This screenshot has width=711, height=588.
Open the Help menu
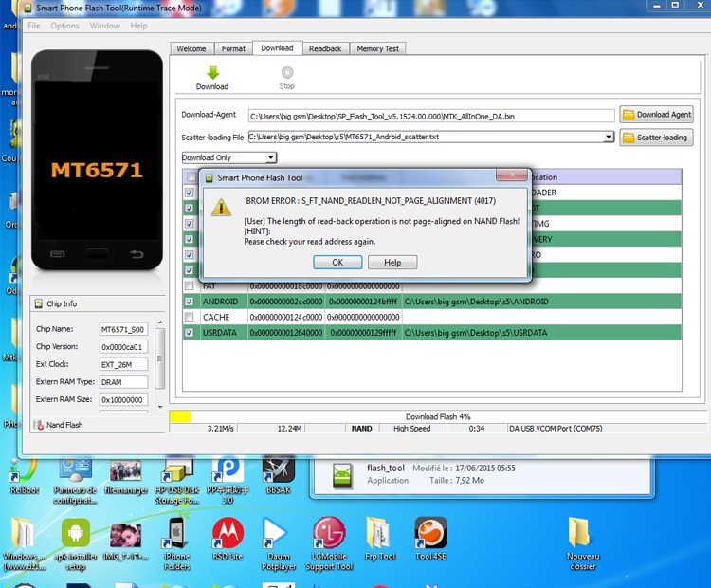point(138,26)
